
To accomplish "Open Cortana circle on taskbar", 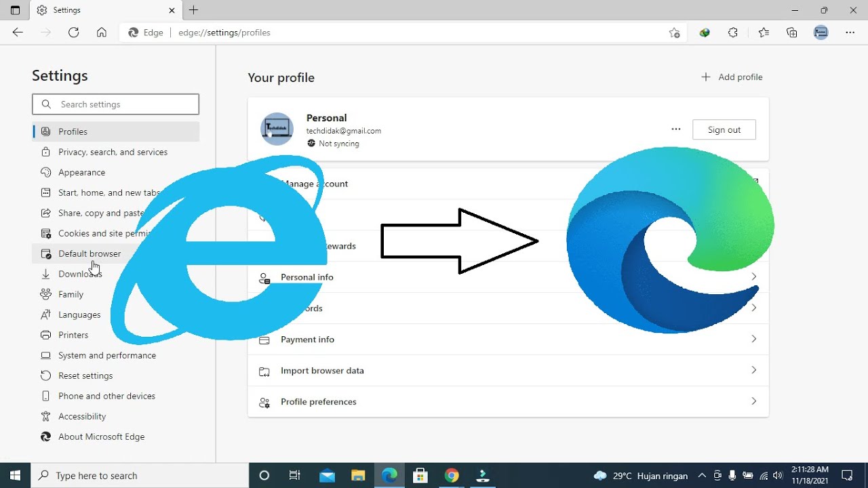I will [264, 475].
